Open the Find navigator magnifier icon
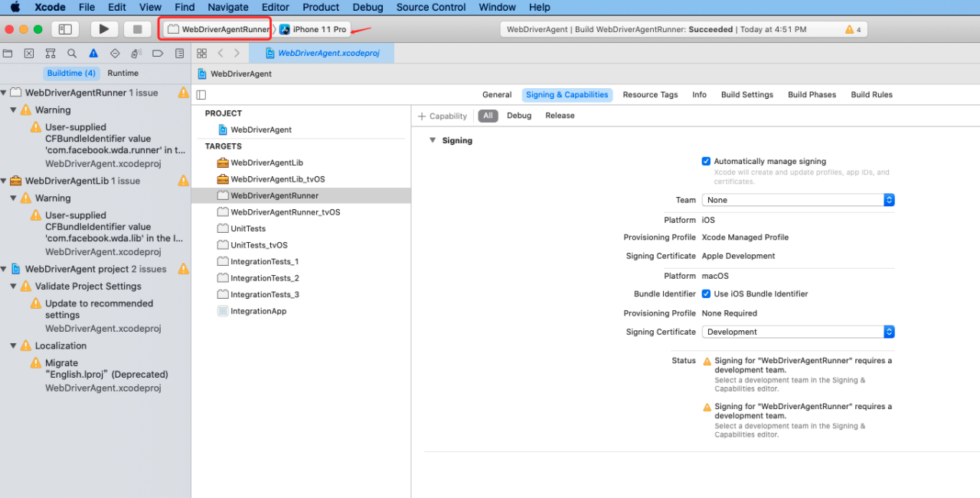This screenshot has width=980, height=498. click(x=72, y=54)
